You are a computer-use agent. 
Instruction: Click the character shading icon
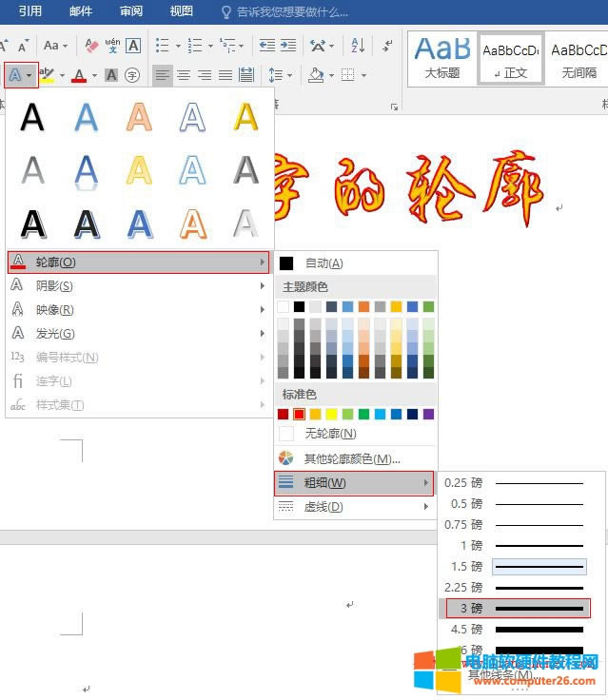111,75
